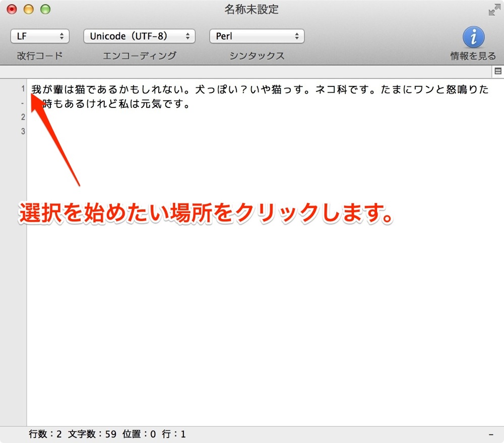Click the text ネコ科です。 in line 1

[345, 89]
